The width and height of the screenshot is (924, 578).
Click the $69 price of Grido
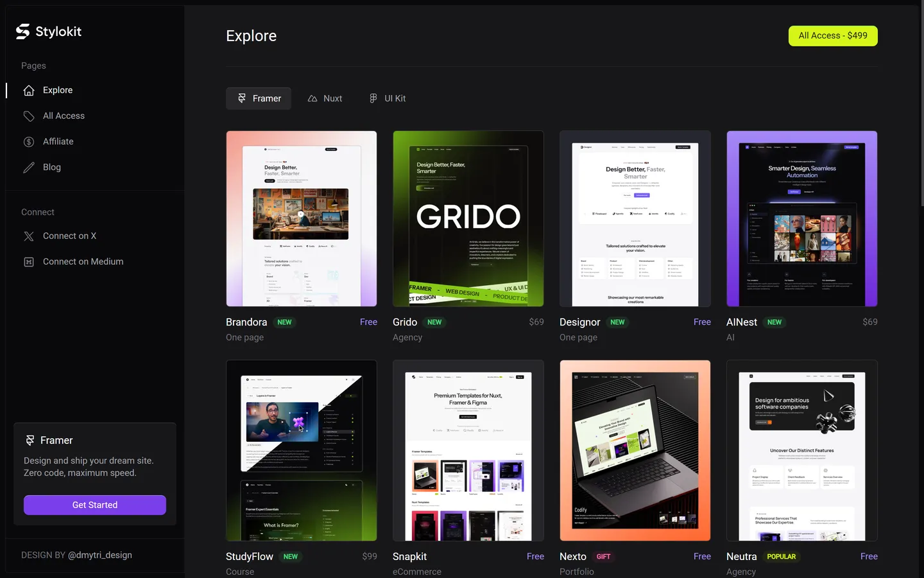(x=536, y=322)
